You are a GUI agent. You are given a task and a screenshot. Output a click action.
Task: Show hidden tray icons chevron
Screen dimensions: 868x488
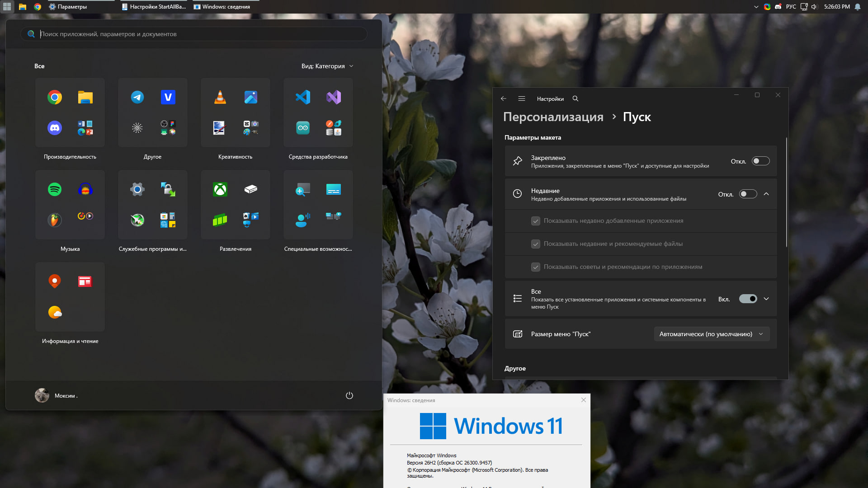pyautogui.click(x=756, y=7)
